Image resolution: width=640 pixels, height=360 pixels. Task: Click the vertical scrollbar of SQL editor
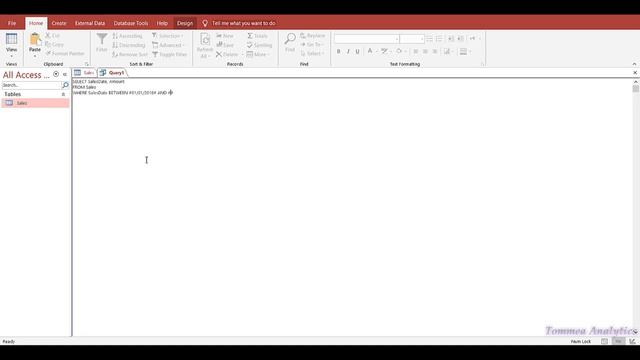[x=636, y=207]
